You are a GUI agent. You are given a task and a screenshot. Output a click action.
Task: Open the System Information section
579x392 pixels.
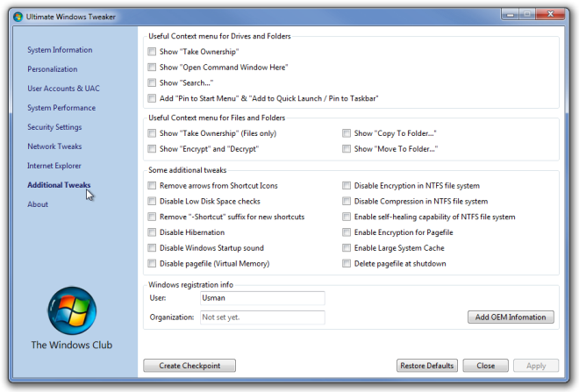(x=60, y=50)
